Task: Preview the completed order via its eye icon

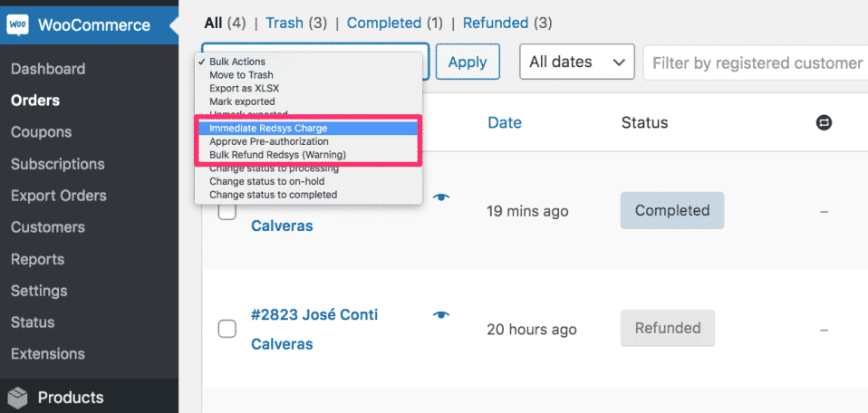Action: pos(441,197)
